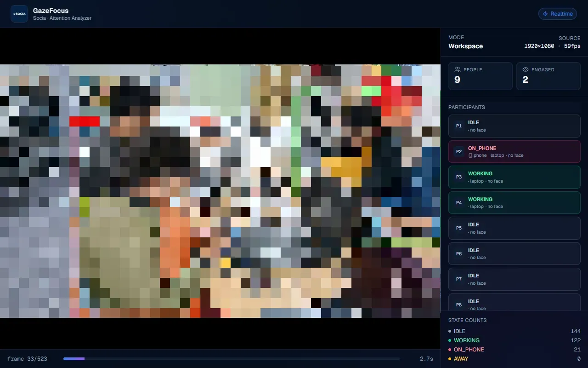Select participant P5 idle card
This screenshot has width=588, height=368.
tap(514, 228)
